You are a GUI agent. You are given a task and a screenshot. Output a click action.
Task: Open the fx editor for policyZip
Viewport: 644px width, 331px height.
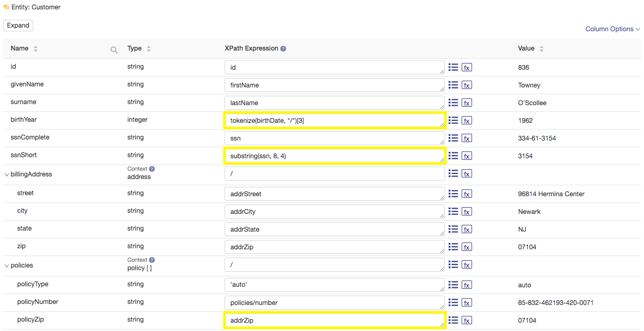(x=467, y=320)
